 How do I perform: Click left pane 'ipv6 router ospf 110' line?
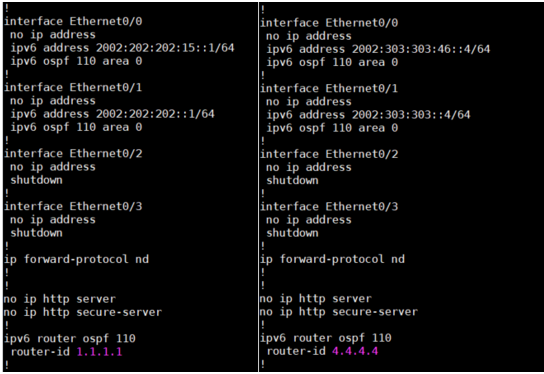point(70,339)
